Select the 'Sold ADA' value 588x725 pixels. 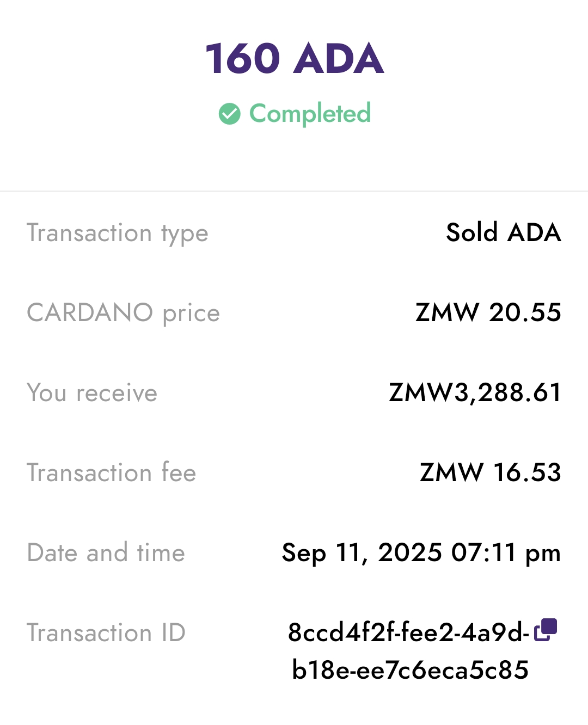tap(503, 232)
